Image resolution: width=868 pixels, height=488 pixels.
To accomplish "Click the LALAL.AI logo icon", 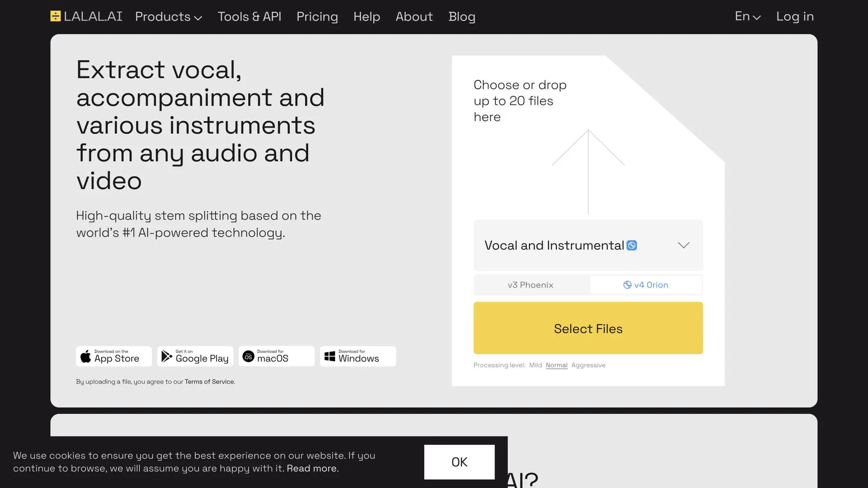I will 55,16.
